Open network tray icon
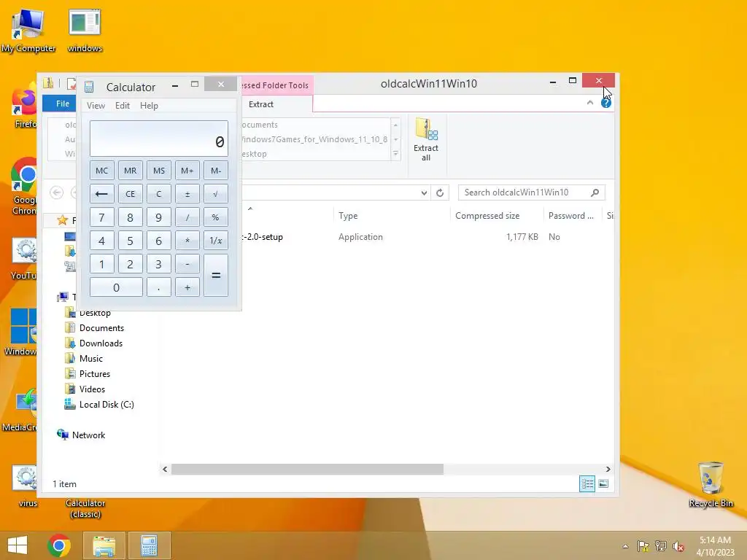 point(660,546)
